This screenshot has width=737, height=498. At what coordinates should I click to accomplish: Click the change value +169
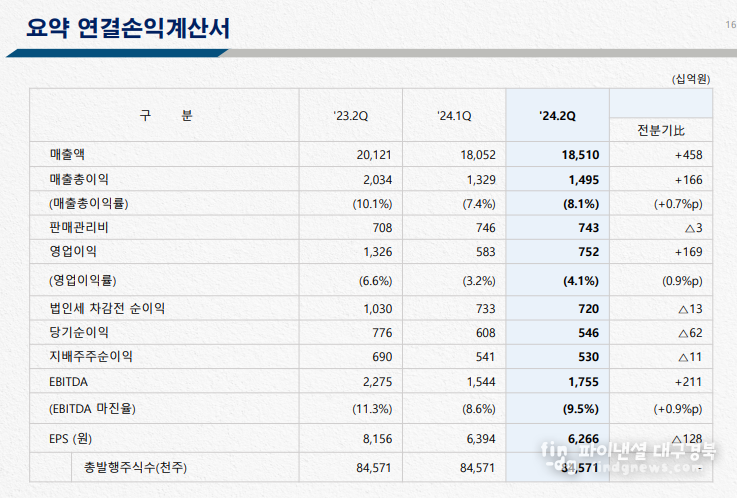tap(689, 252)
